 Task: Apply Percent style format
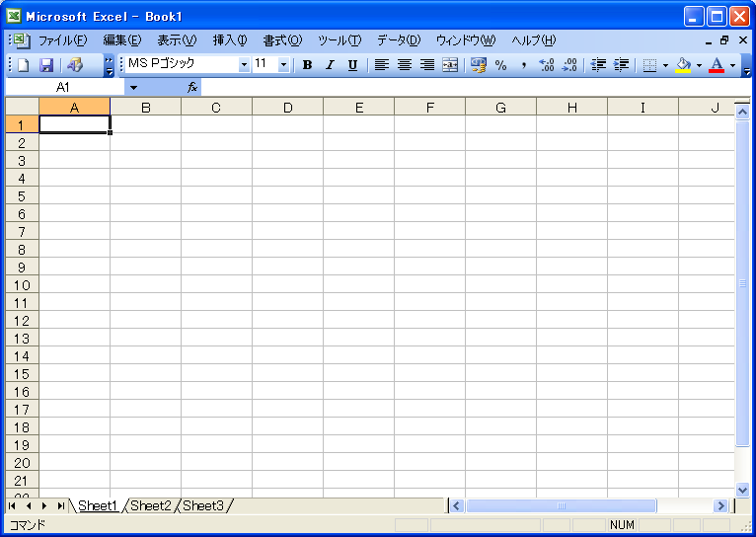click(x=501, y=65)
